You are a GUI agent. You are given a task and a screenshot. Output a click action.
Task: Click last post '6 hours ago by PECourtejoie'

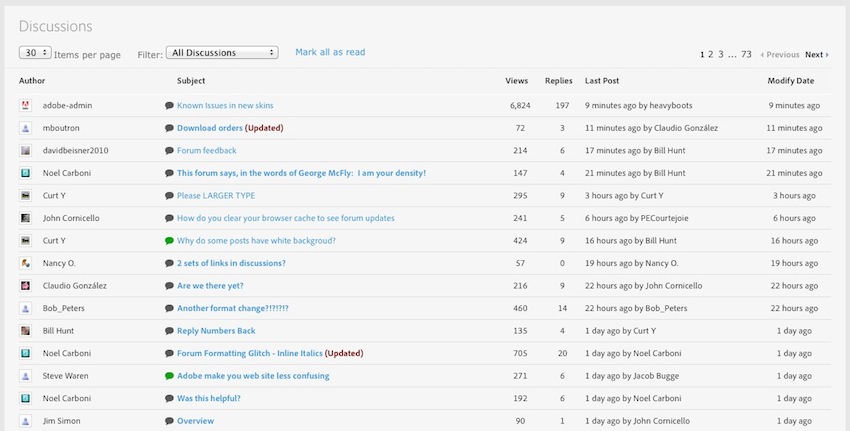pyautogui.click(x=636, y=218)
